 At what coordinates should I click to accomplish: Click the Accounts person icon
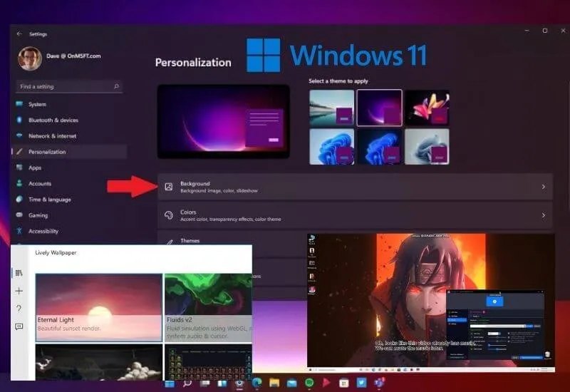point(19,183)
